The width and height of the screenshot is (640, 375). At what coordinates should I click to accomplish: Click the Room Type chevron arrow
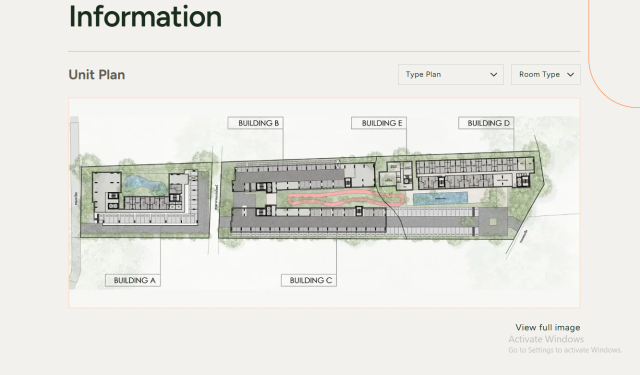pos(571,75)
